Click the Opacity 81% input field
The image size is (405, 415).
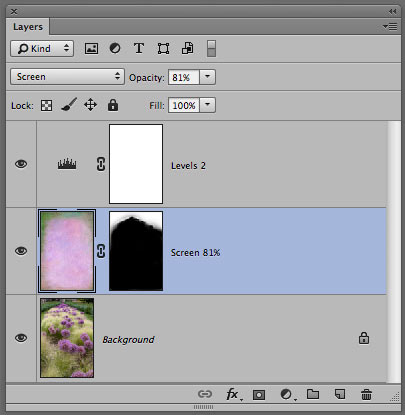click(x=184, y=77)
